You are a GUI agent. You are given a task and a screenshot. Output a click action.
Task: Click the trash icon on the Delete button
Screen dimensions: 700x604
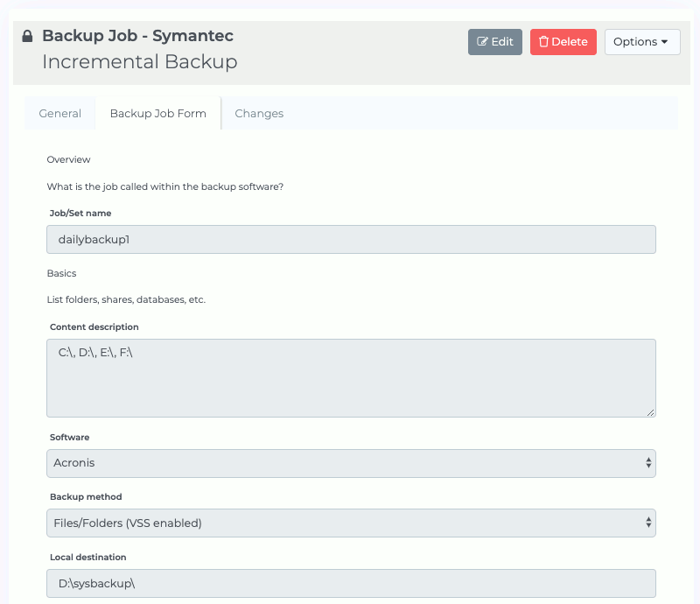[545, 41]
